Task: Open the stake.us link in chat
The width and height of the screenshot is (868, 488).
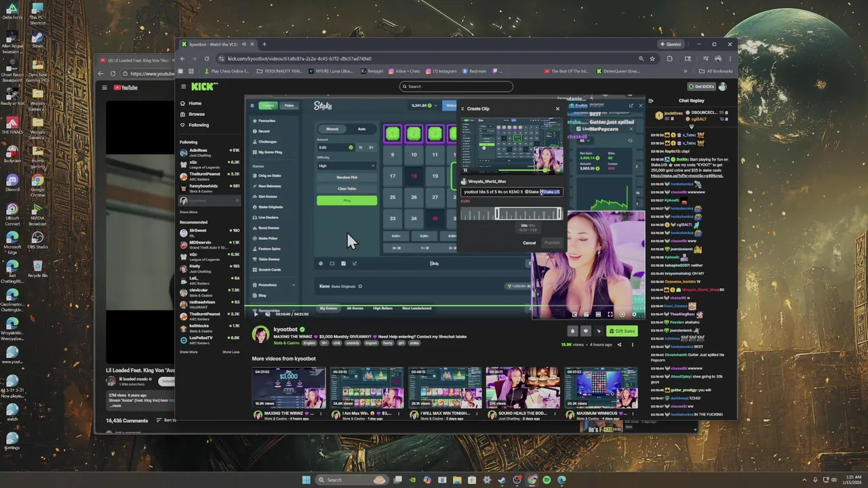Action: tap(686, 176)
